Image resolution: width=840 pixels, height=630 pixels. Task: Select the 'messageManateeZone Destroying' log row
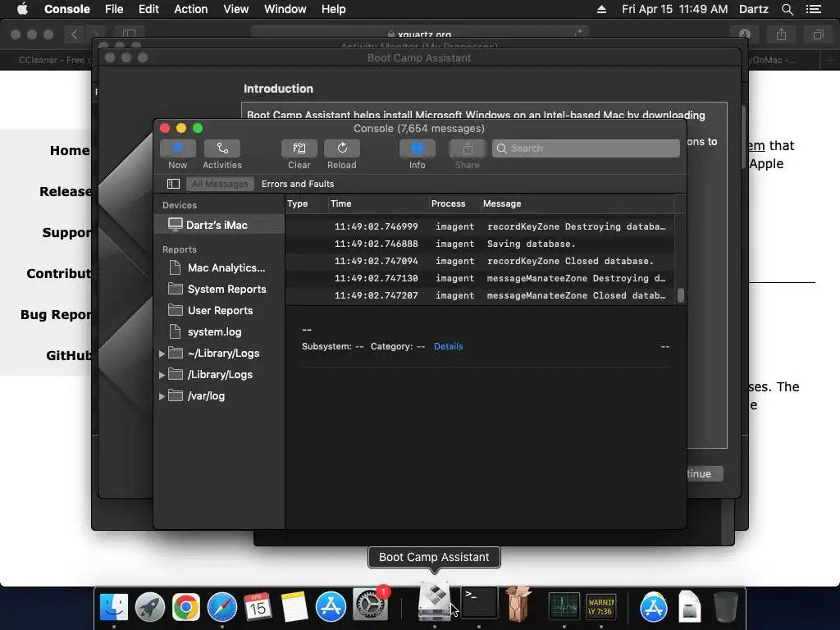[x=479, y=278]
